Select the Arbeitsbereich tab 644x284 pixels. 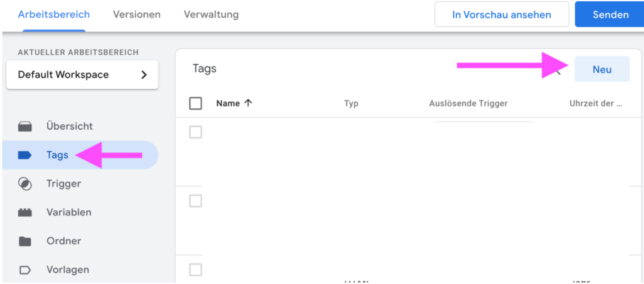coord(53,14)
